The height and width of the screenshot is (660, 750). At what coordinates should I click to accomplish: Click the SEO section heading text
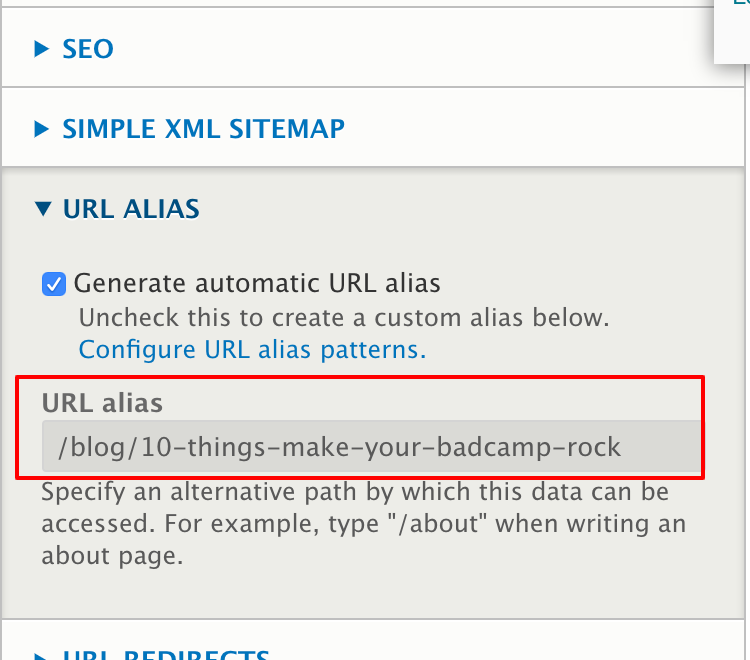(x=88, y=48)
